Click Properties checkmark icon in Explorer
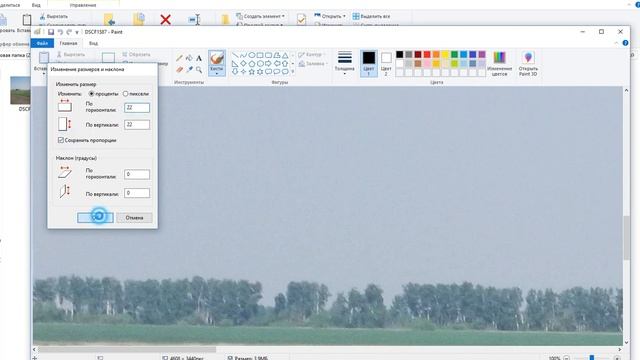 point(301,19)
